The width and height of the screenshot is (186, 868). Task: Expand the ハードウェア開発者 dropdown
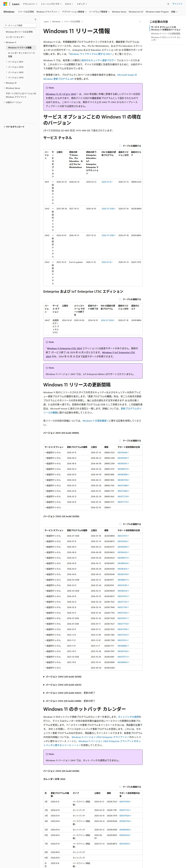[99, 12]
